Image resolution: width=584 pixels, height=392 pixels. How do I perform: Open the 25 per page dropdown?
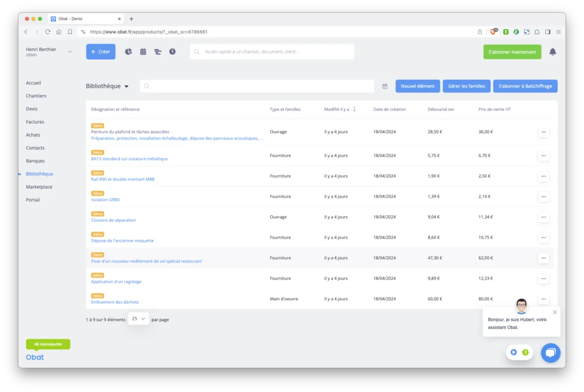click(x=139, y=319)
